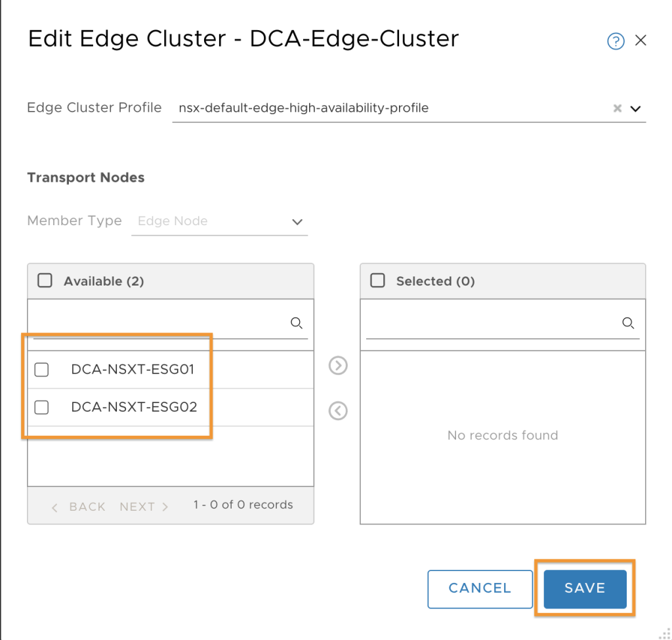Open the Member Type dropdown arrow
672x640 pixels.
coord(297,222)
